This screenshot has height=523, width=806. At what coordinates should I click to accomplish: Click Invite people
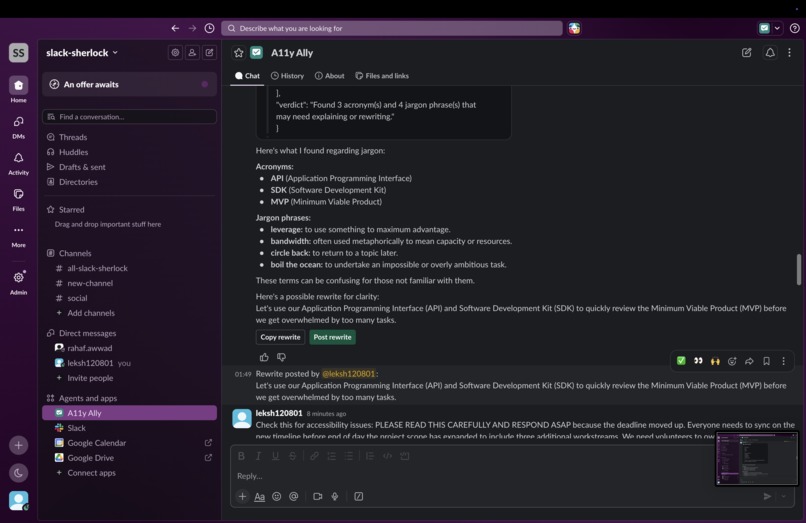pos(90,377)
